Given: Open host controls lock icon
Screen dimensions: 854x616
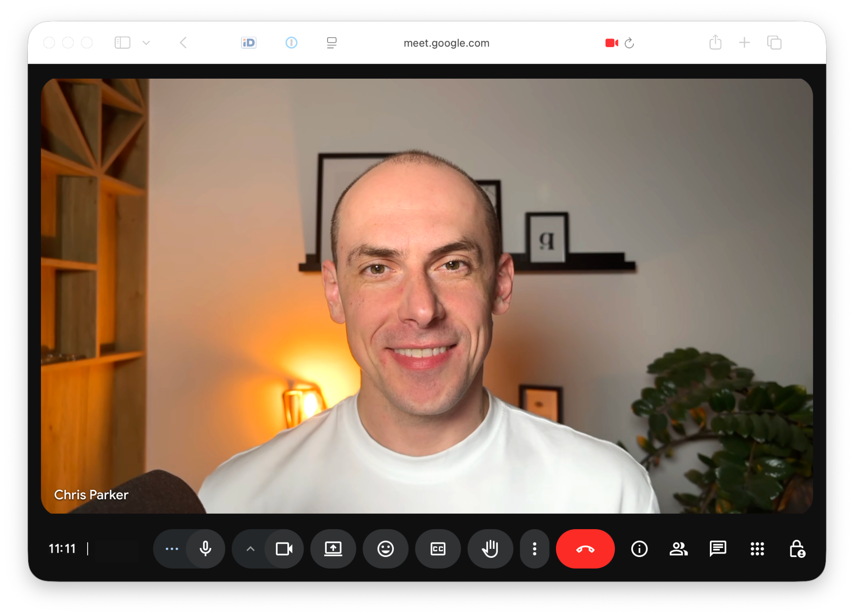Looking at the screenshot, I should [797, 548].
